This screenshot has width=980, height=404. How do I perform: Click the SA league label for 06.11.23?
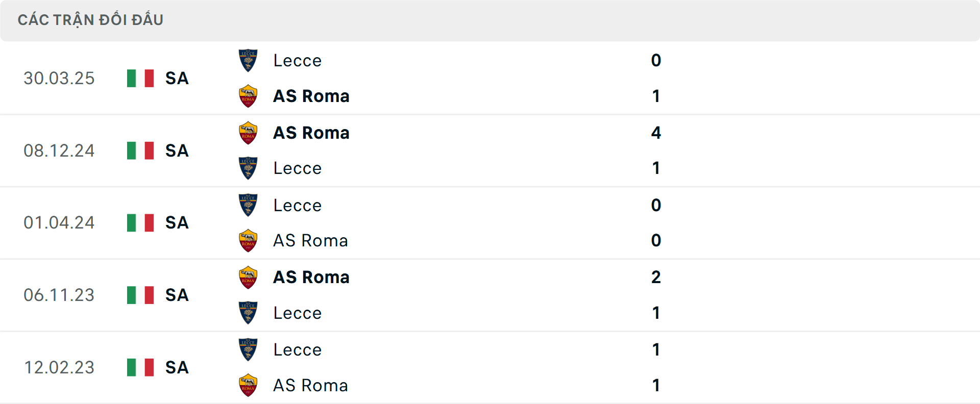177,295
